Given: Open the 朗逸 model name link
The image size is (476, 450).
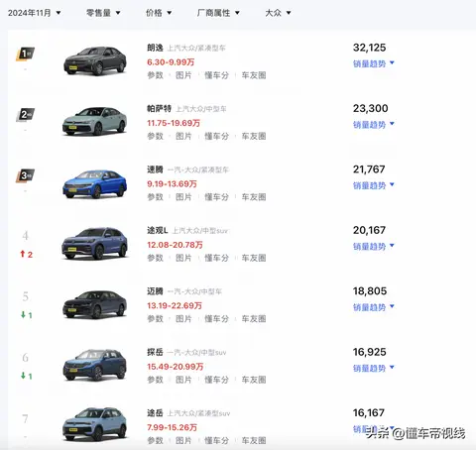Looking at the screenshot, I should 155,48.
